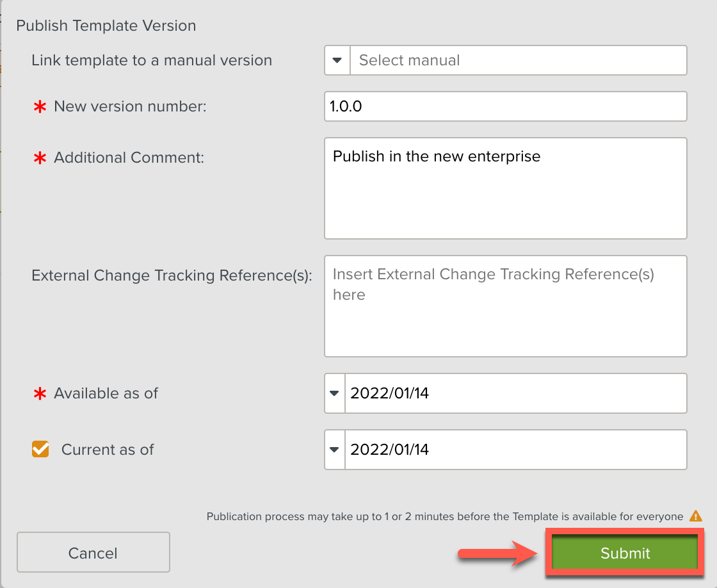Cancel publishing the template version

[x=93, y=552]
